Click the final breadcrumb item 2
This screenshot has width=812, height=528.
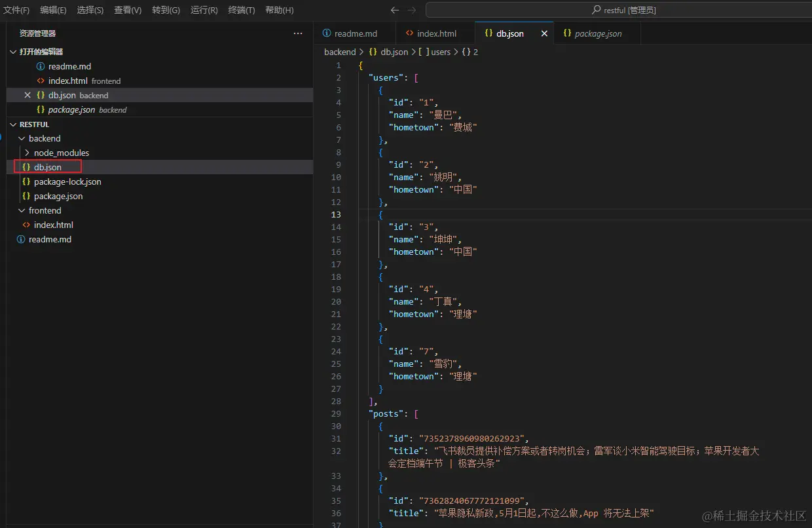point(475,52)
